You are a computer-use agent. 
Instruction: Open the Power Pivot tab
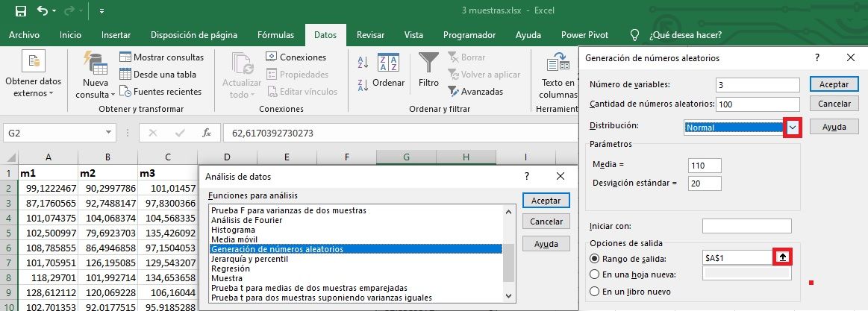(x=584, y=35)
